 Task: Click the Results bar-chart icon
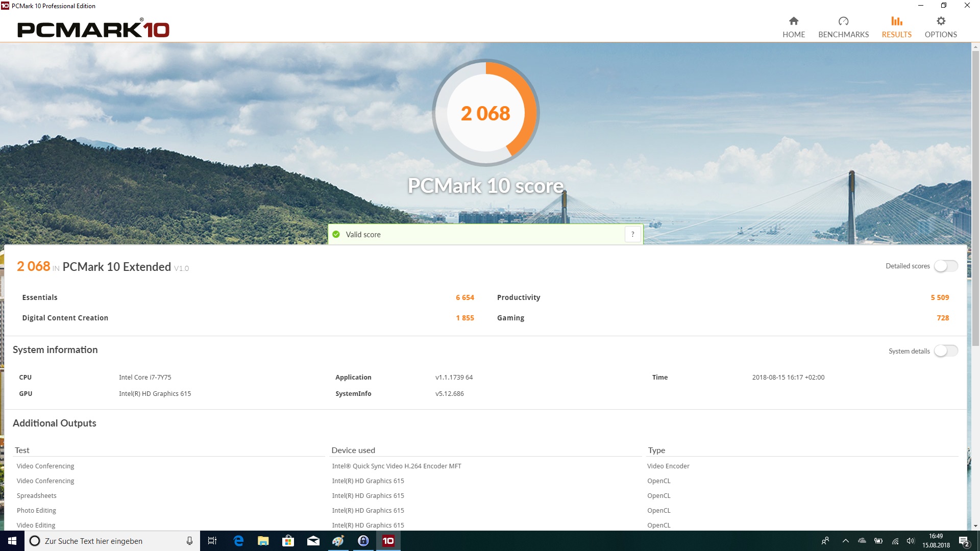896,21
